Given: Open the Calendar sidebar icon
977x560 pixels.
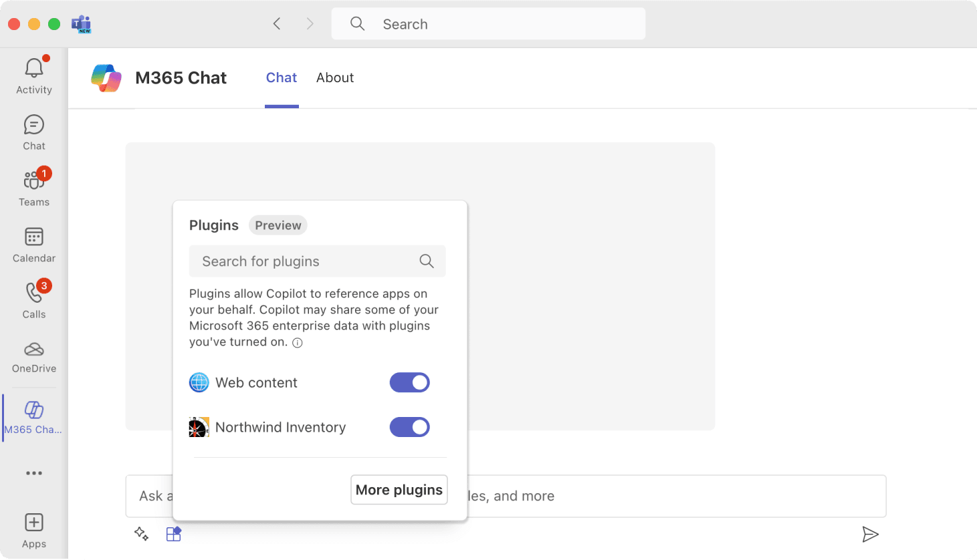Looking at the screenshot, I should pos(33,237).
